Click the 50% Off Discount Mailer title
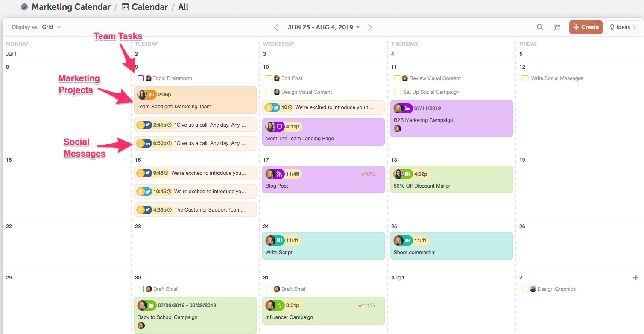The height and width of the screenshot is (334, 644). [422, 186]
